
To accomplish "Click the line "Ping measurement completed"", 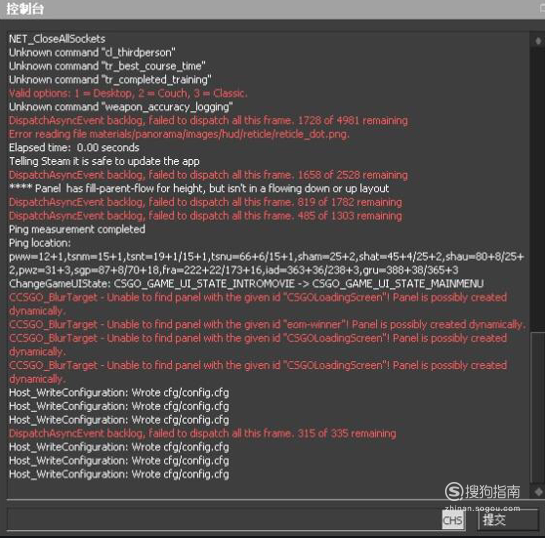I will [77, 229].
